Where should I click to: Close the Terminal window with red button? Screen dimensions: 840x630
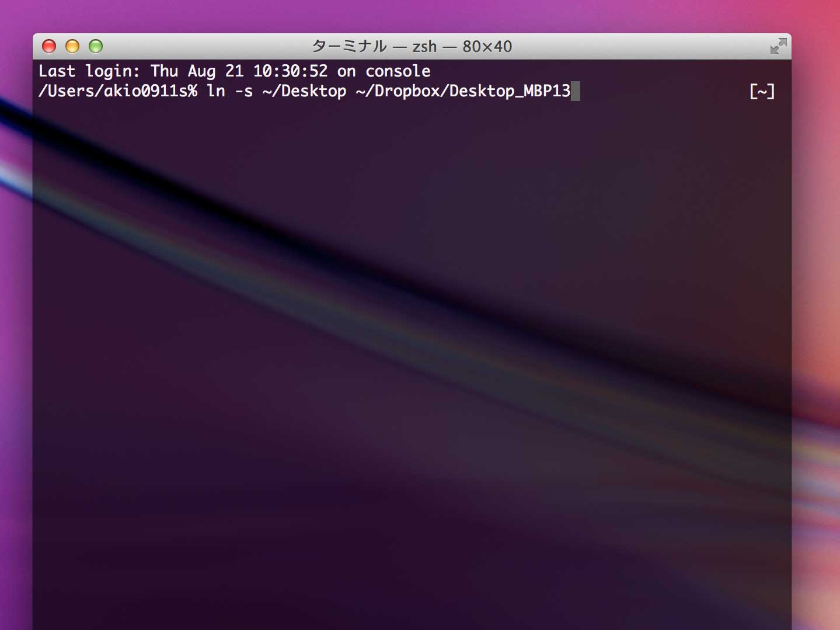[x=49, y=46]
